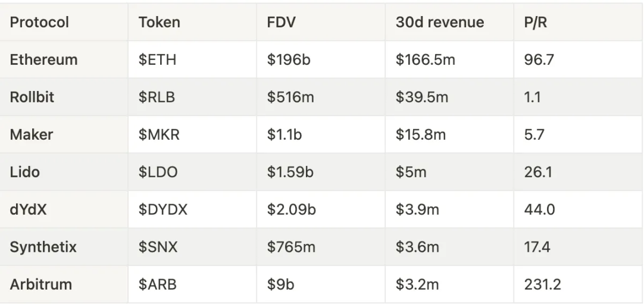Select the $166.5m revenue cell
This screenshot has width=644, height=304.
[x=449, y=59]
